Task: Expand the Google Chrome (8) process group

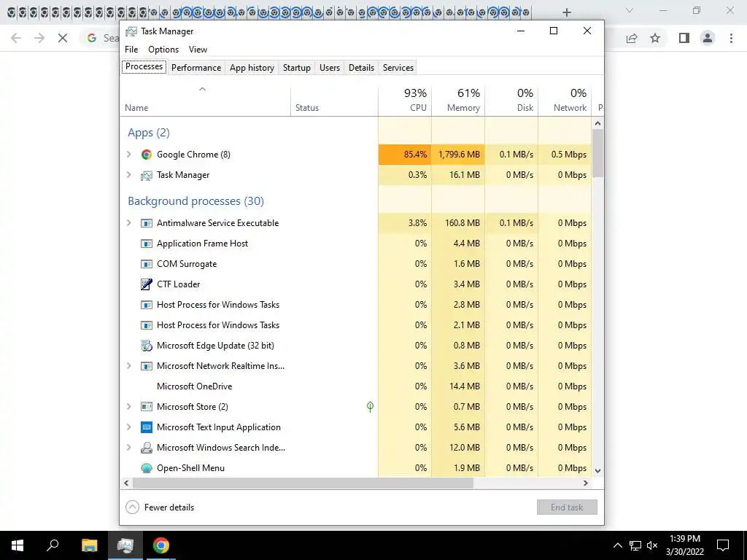Action: click(x=128, y=155)
